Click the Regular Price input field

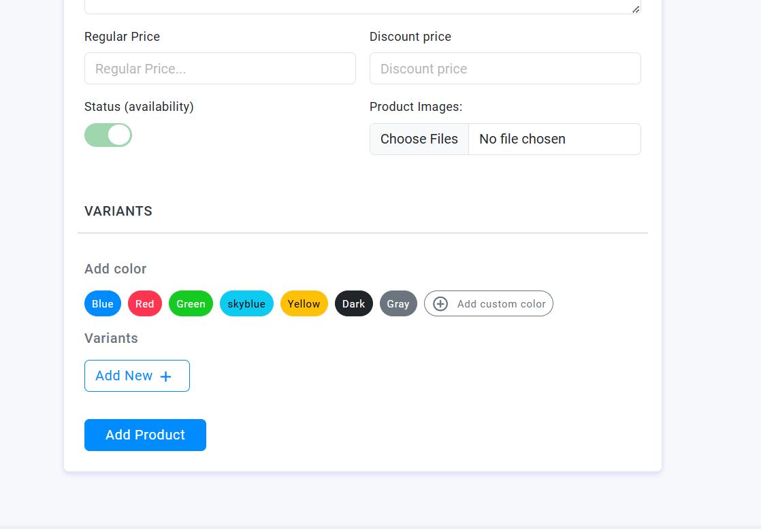coord(220,69)
